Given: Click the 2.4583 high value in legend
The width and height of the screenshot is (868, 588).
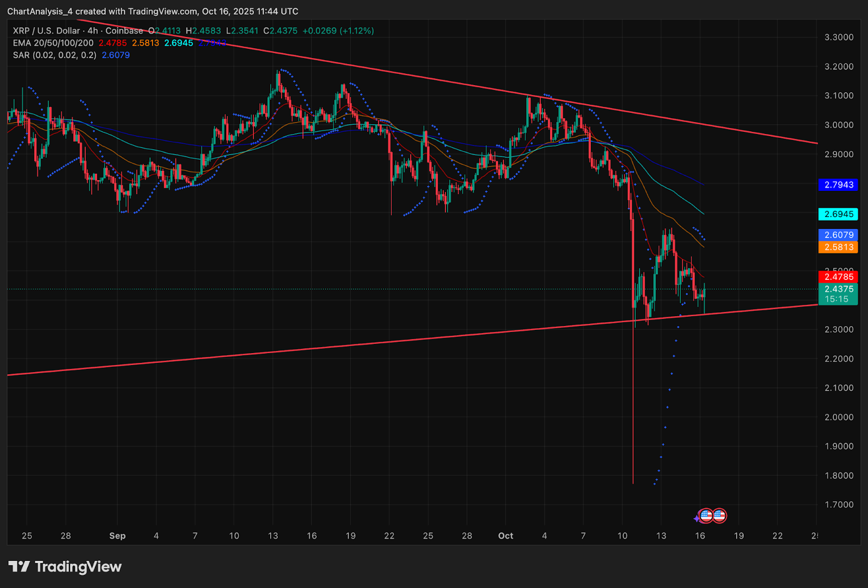Looking at the screenshot, I should tap(206, 31).
